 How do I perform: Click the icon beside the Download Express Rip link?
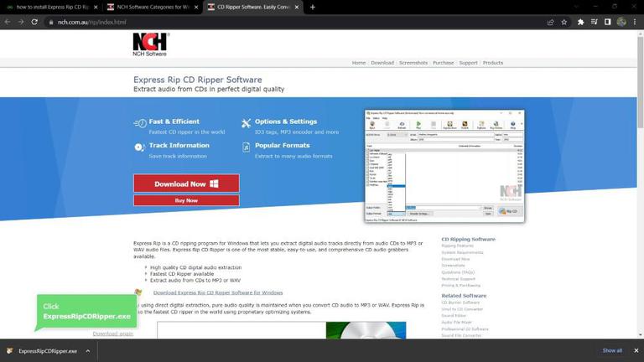[x=138, y=292]
